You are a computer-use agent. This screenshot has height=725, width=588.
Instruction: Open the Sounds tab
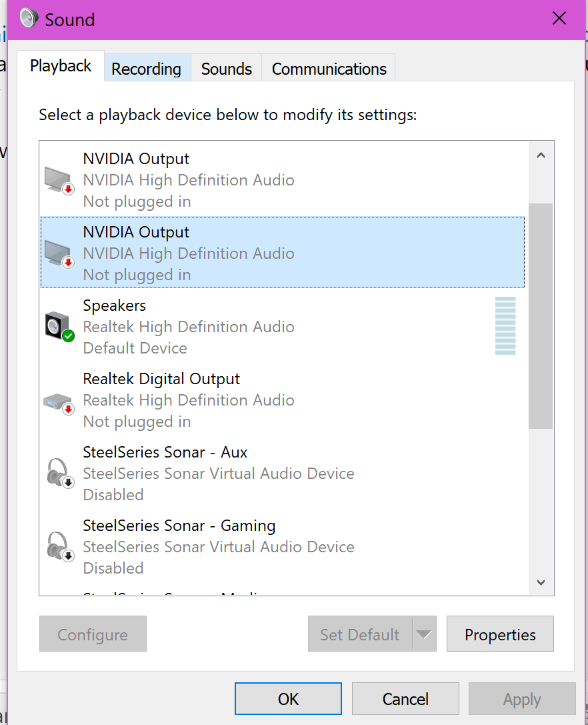227,69
